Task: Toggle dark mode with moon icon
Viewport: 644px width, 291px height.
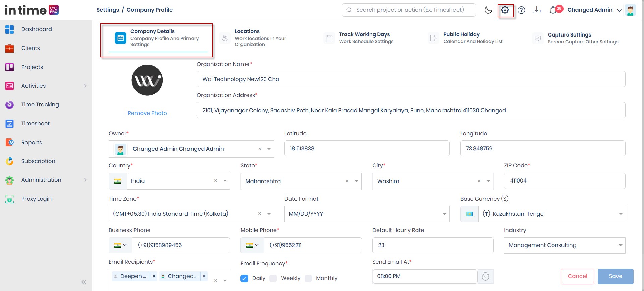Action: (x=488, y=10)
